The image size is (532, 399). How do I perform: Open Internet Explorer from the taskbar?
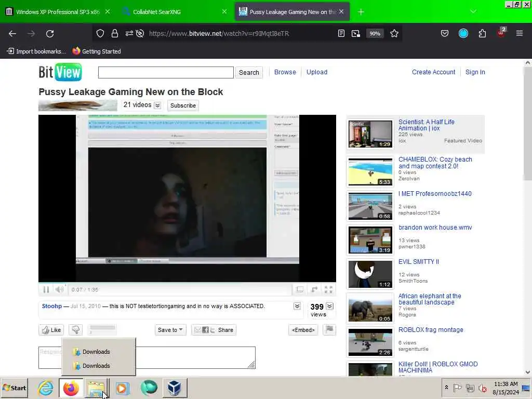pyautogui.click(x=46, y=388)
